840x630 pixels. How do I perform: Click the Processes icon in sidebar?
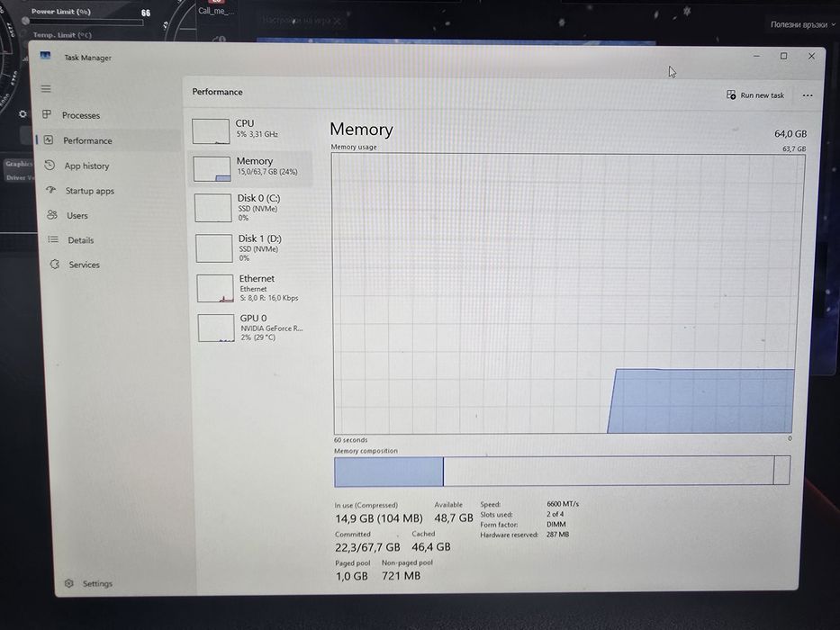coord(47,114)
